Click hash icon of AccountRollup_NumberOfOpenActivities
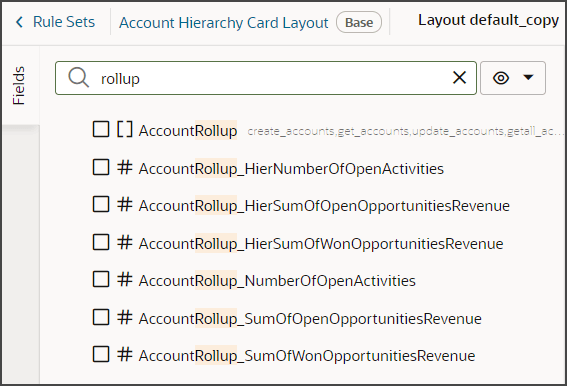Screen dimensions: 567x386 [124, 279]
